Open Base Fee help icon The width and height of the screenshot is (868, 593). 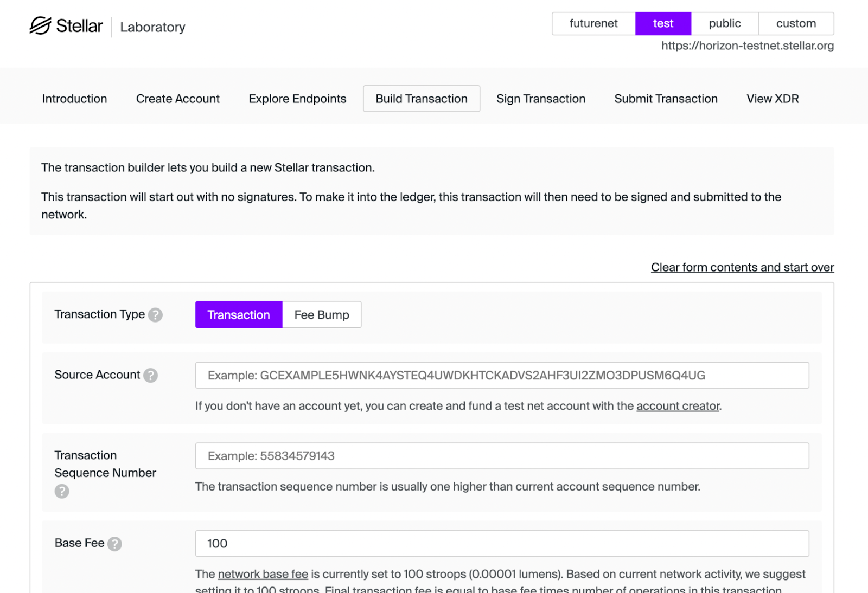114,544
